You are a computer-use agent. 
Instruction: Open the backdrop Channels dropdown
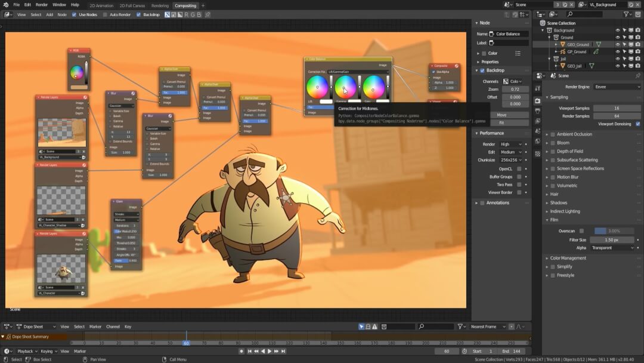(x=513, y=81)
